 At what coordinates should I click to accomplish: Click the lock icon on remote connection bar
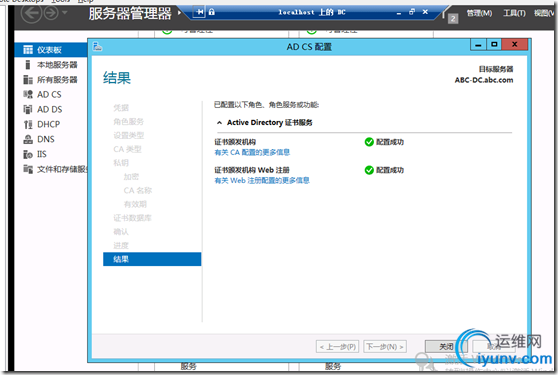(x=212, y=12)
